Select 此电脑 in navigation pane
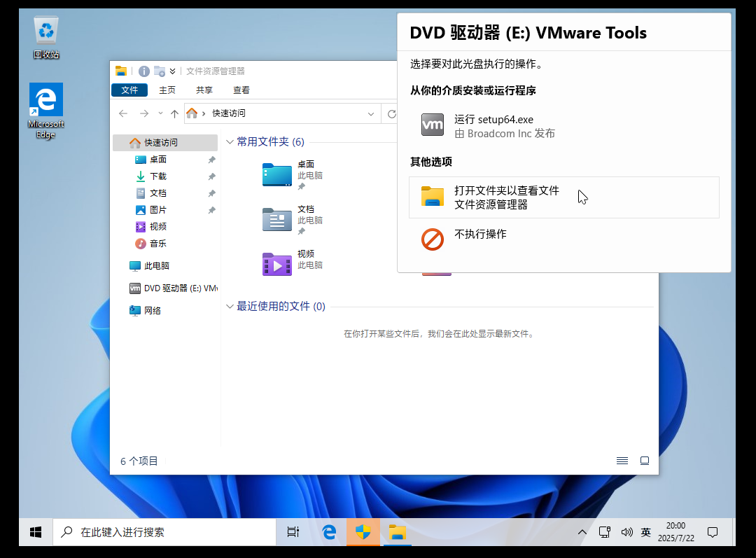 coord(156,266)
